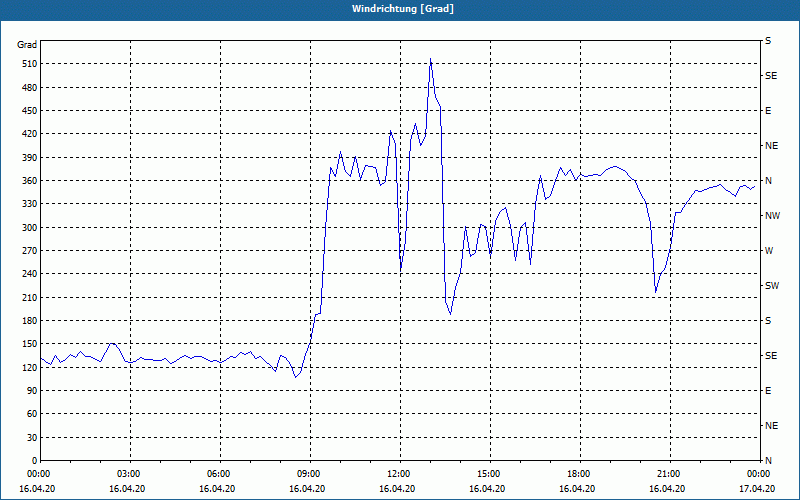
Task: Click the Grad unit label on y-axis
Action: [27, 45]
